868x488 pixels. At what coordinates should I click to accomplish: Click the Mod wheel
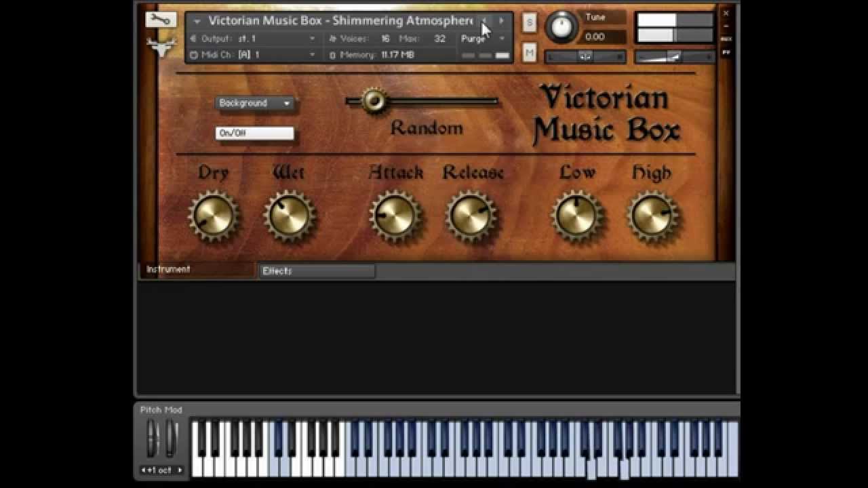click(172, 439)
